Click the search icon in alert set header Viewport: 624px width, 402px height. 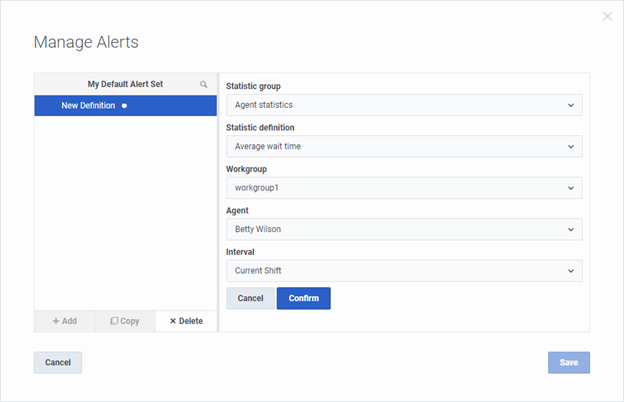204,85
